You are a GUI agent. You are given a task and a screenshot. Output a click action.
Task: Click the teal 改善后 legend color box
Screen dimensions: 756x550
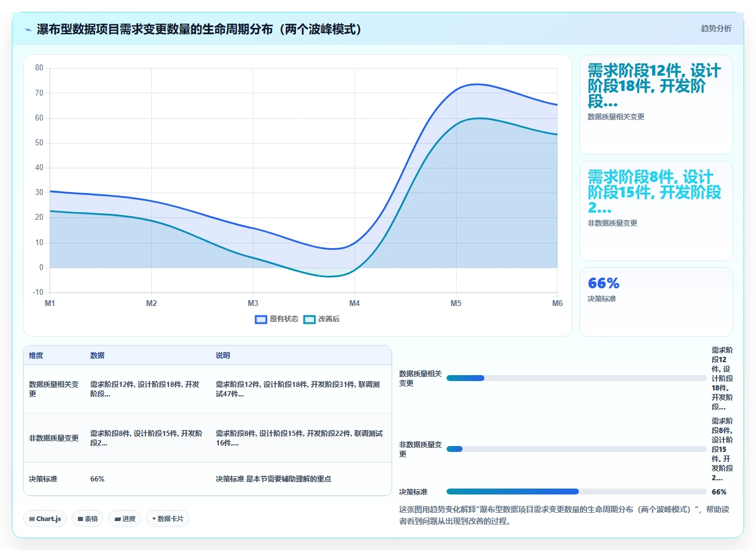(309, 319)
